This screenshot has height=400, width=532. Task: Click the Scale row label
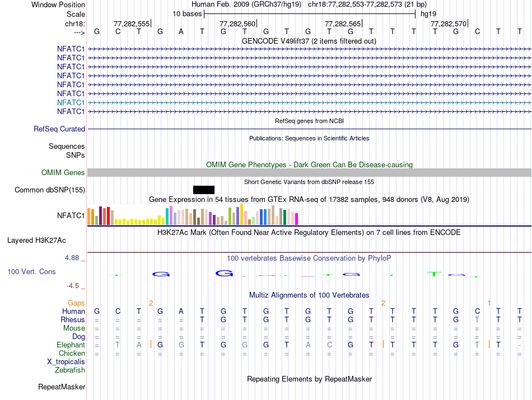76,14
